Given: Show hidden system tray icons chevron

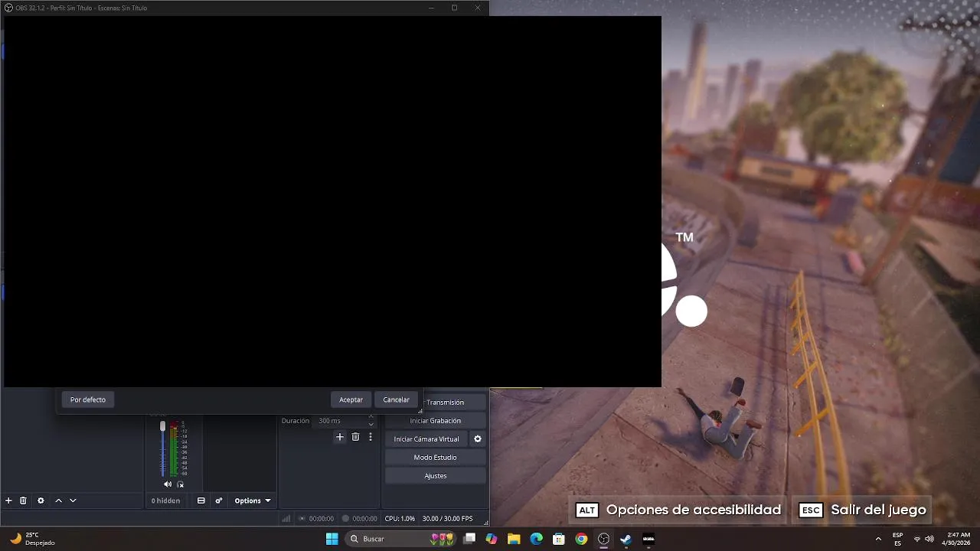Looking at the screenshot, I should coord(878,539).
